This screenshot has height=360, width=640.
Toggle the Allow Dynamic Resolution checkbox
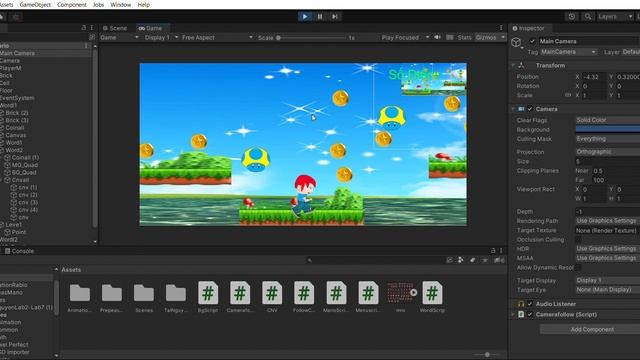point(578,268)
